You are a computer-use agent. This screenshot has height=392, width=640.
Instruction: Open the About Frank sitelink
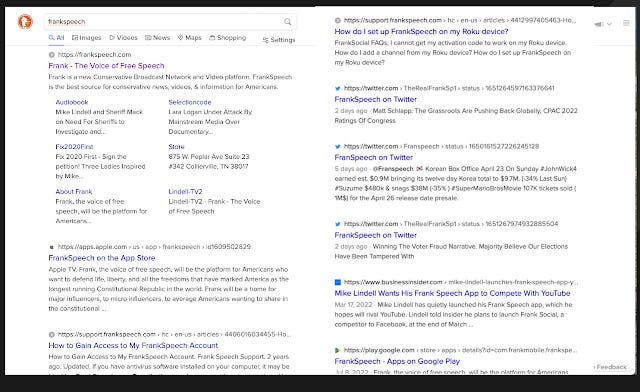tap(74, 192)
